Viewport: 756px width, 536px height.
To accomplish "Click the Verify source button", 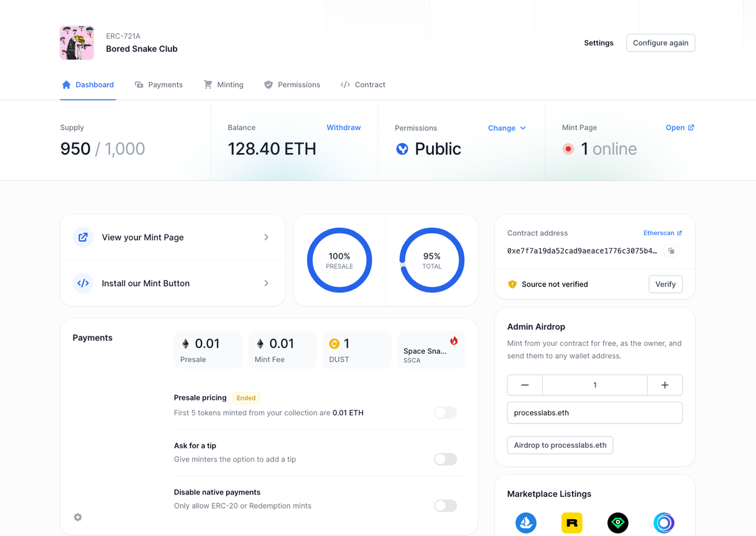I will [x=665, y=284].
